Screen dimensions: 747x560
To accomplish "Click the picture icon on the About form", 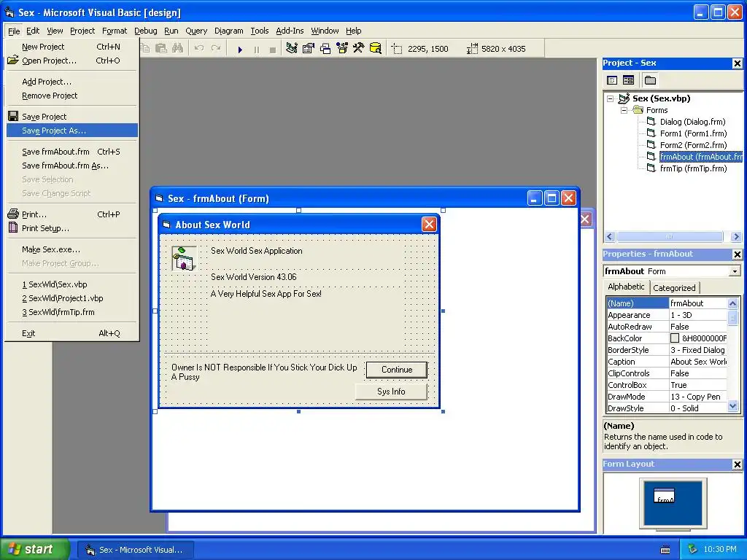I will (x=185, y=259).
